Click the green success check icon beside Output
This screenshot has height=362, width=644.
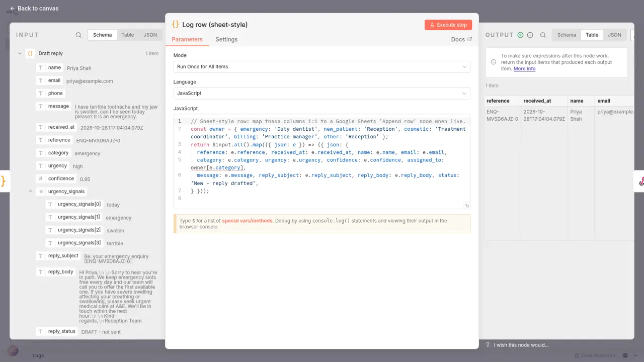520,35
